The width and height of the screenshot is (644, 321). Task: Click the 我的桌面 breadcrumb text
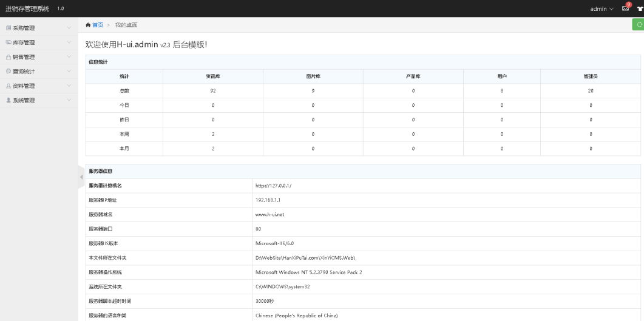(126, 25)
